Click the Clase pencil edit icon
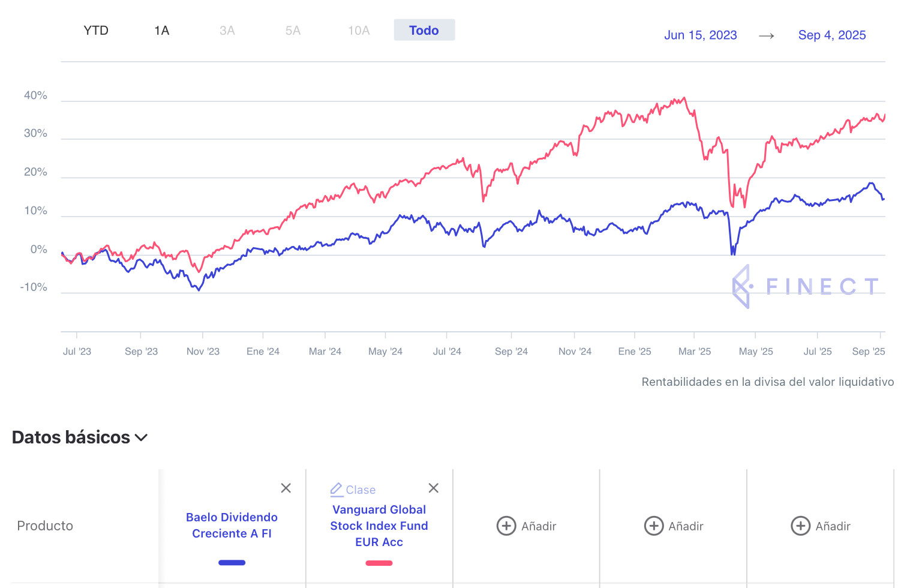 point(337,490)
